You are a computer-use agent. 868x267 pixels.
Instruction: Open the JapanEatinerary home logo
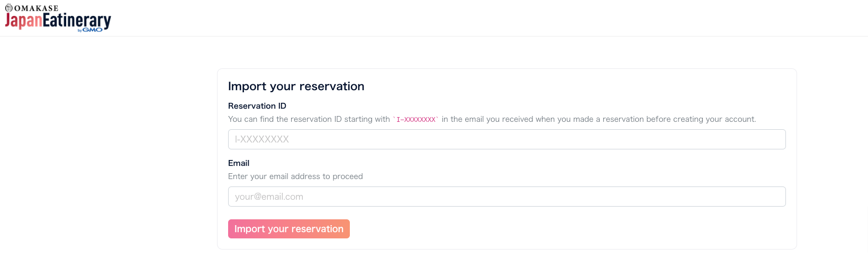point(58,19)
